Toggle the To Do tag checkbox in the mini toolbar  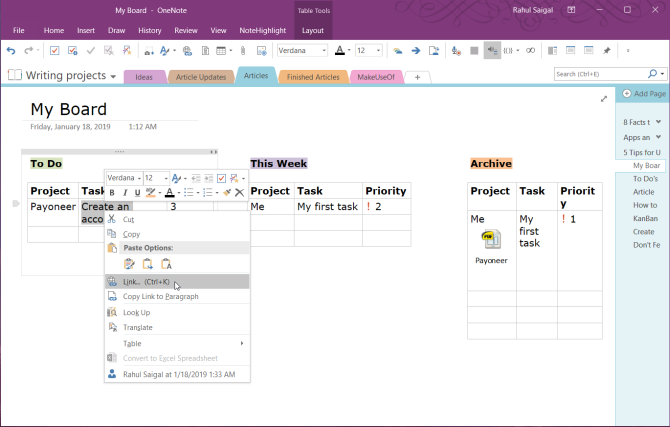click(x=221, y=178)
